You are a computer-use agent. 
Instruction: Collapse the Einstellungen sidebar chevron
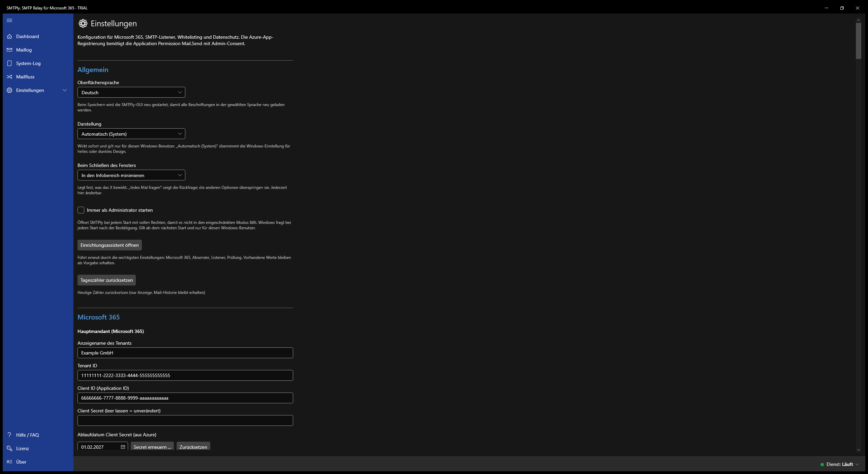tap(65, 90)
